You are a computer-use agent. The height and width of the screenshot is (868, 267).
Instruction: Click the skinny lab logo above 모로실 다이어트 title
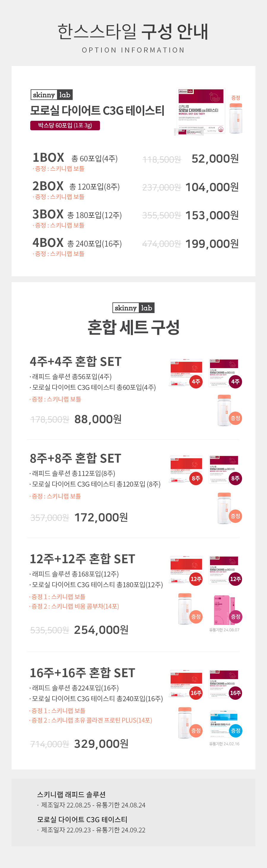[52, 95]
